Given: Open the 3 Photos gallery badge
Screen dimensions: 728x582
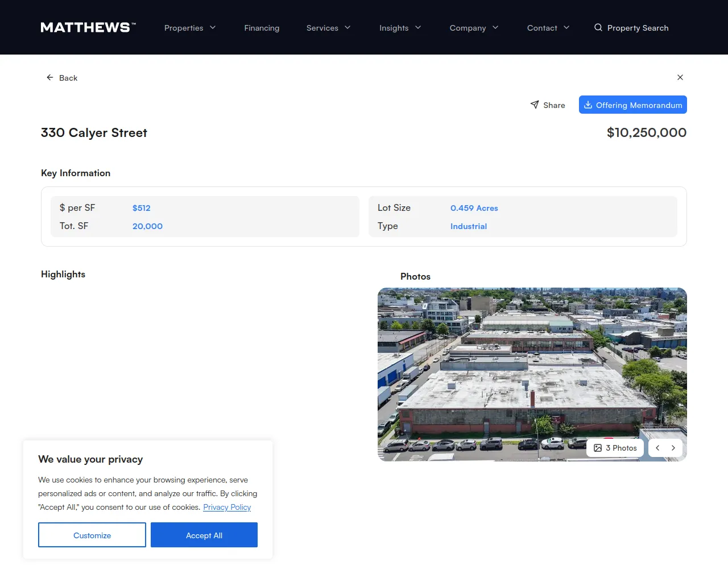Looking at the screenshot, I should tap(615, 448).
